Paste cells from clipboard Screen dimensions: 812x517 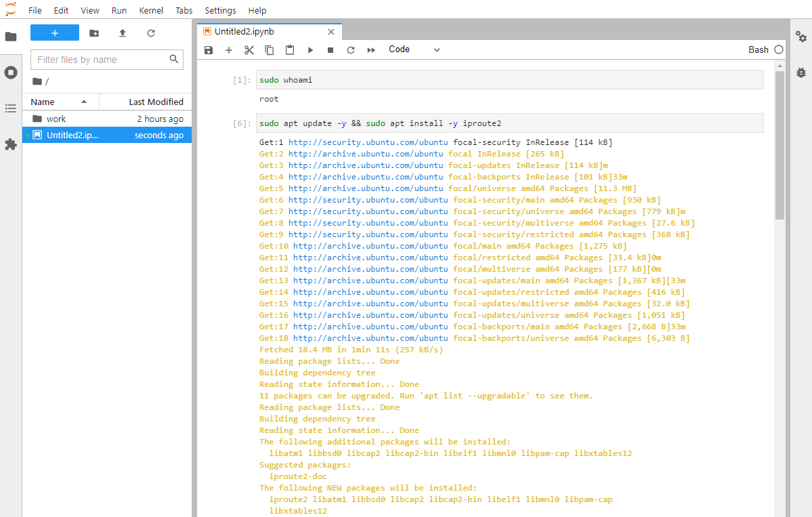pyautogui.click(x=290, y=49)
